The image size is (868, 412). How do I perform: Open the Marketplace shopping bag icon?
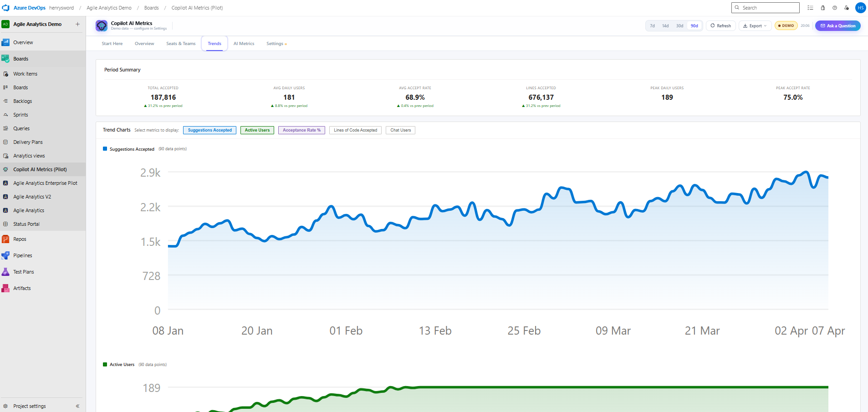[x=822, y=8]
